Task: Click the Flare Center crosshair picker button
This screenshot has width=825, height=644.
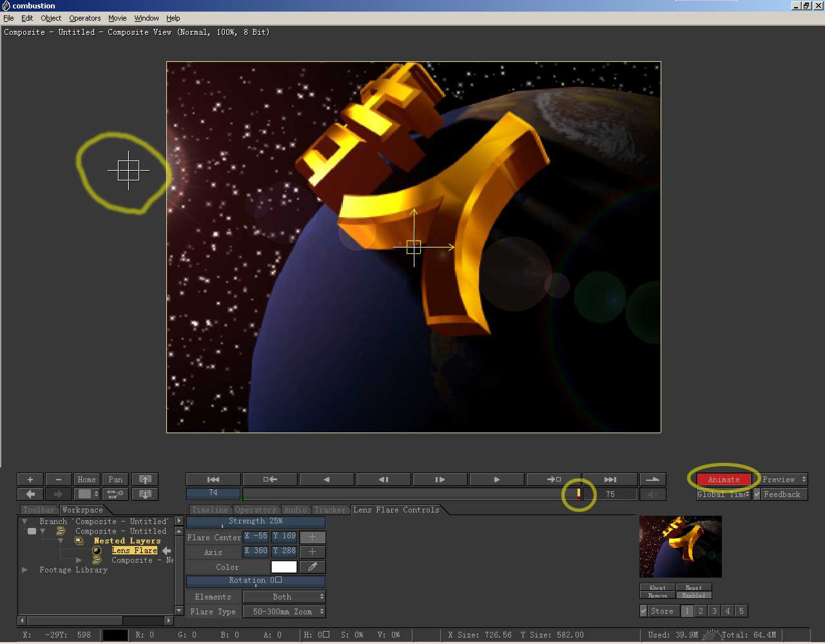Action: pos(313,537)
